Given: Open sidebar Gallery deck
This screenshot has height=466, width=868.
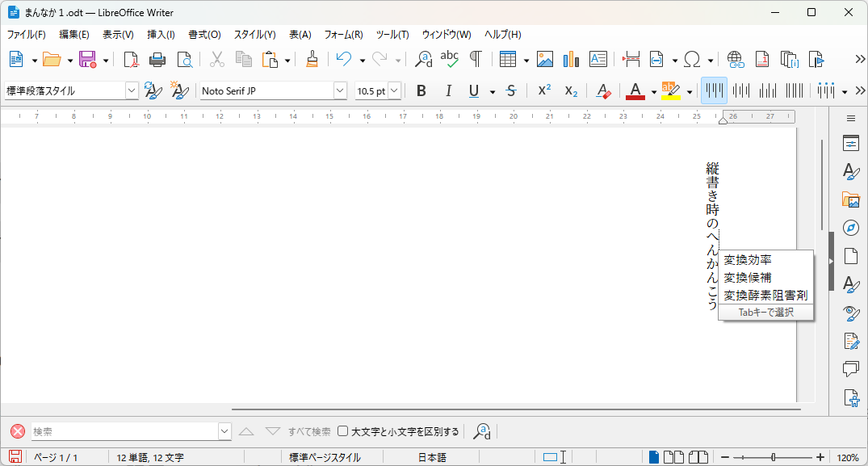Looking at the screenshot, I should [x=851, y=199].
